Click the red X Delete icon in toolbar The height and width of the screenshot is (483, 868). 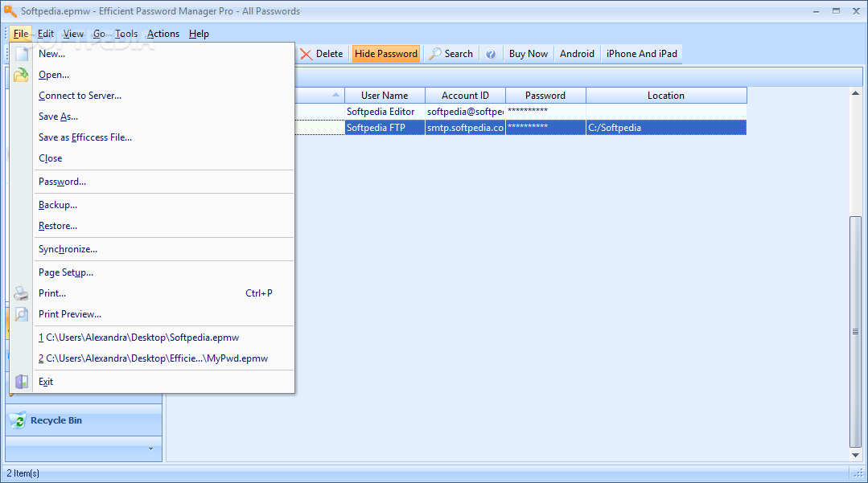[x=306, y=54]
